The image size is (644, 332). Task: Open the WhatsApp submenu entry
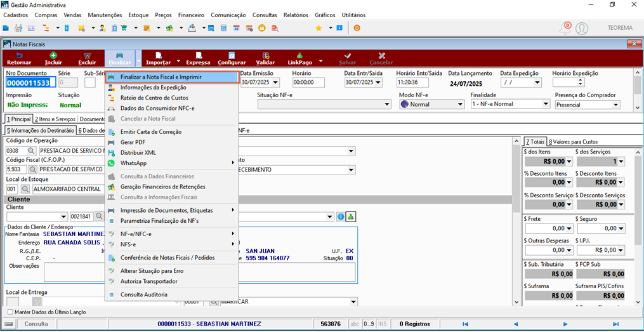coord(172,163)
